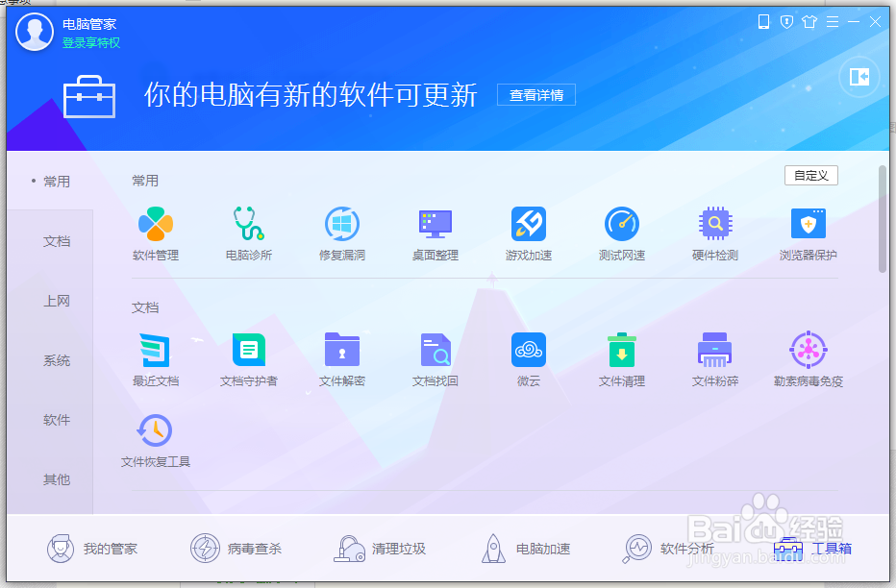Screen dimensions: 896x588
Task: Run 测试网速 speed test tool
Action: click(622, 234)
